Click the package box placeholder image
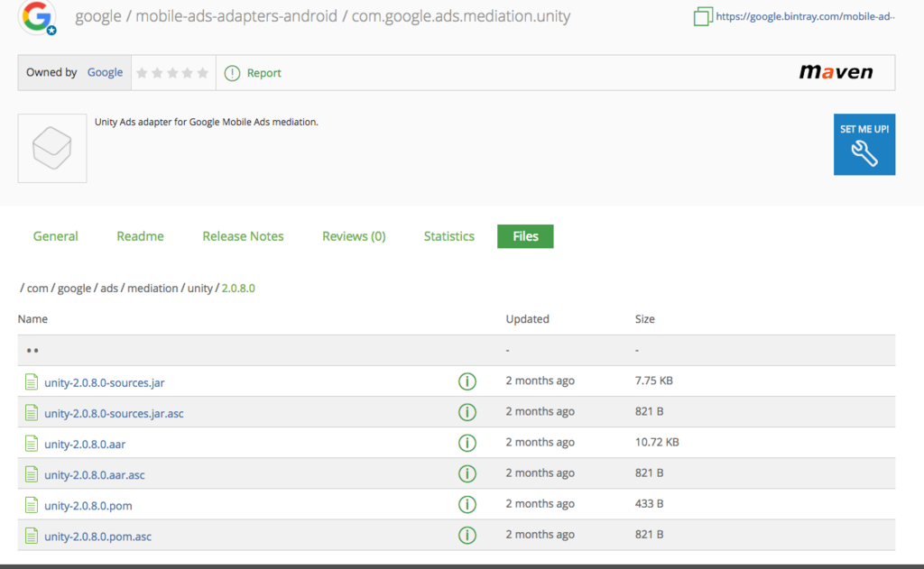This screenshot has width=924, height=569. [52, 149]
